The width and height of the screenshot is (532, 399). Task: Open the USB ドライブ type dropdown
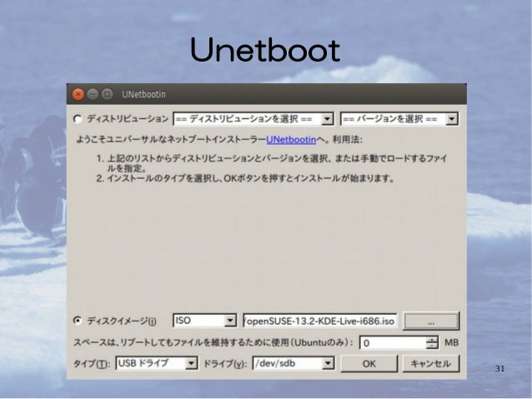tap(157, 363)
